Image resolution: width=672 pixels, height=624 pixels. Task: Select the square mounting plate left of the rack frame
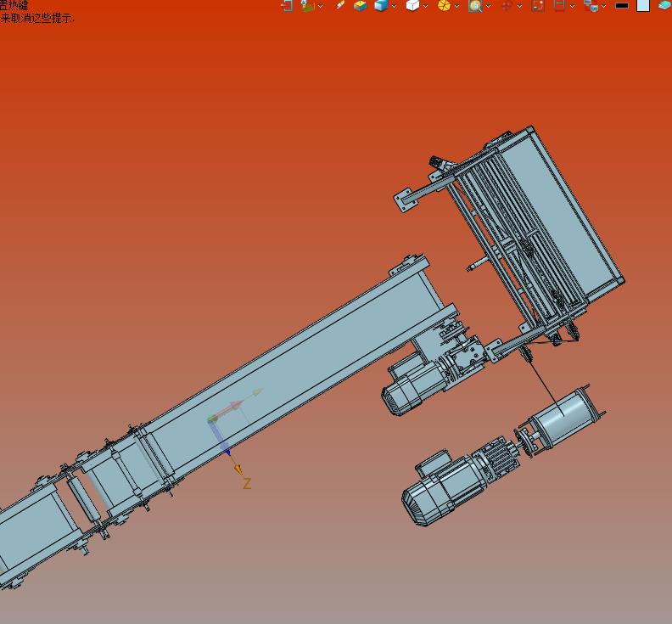point(405,199)
